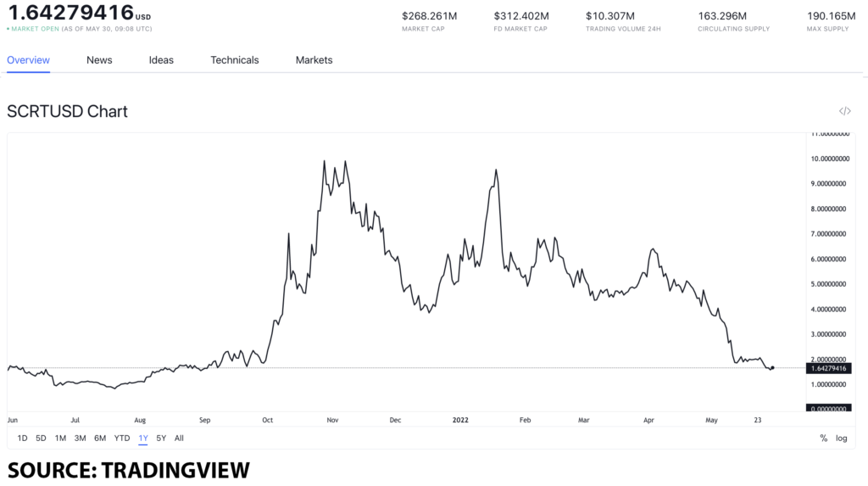
Task: Click the last price dot on the chart line
Action: 772,367
